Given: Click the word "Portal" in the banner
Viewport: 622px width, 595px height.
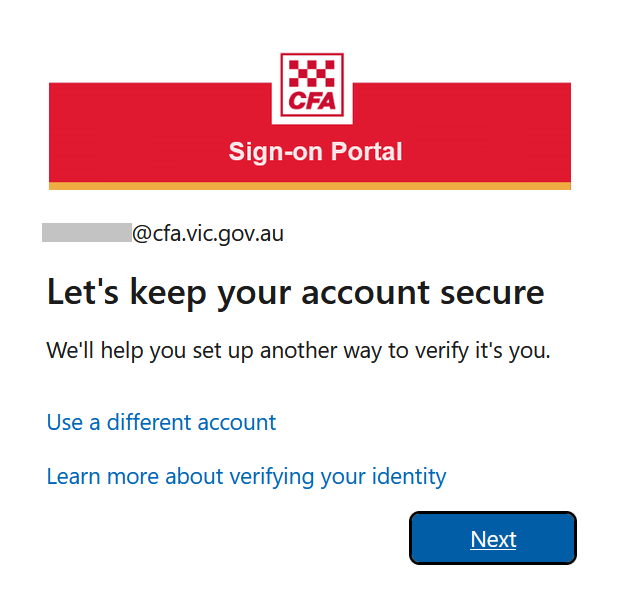Looking at the screenshot, I should coord(367,152).
